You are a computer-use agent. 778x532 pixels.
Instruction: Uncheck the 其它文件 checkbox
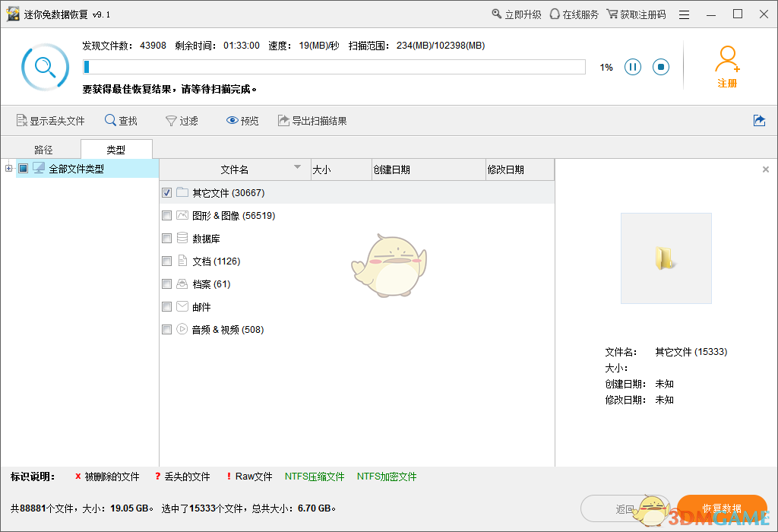[166, 192]
